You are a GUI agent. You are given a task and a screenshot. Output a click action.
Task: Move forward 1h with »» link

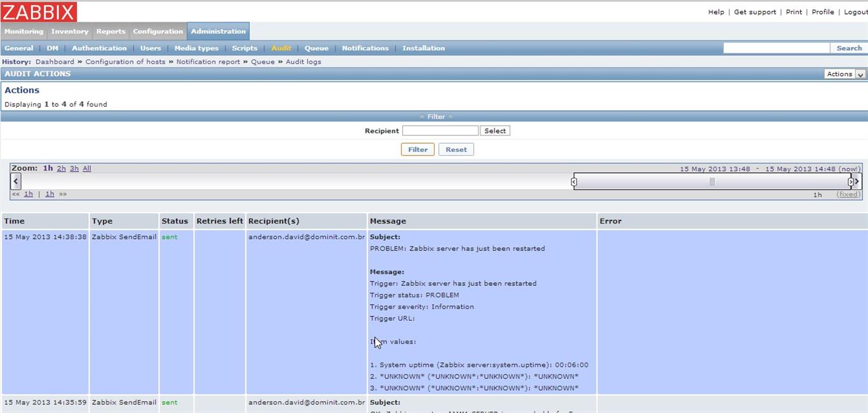[50, 194]
